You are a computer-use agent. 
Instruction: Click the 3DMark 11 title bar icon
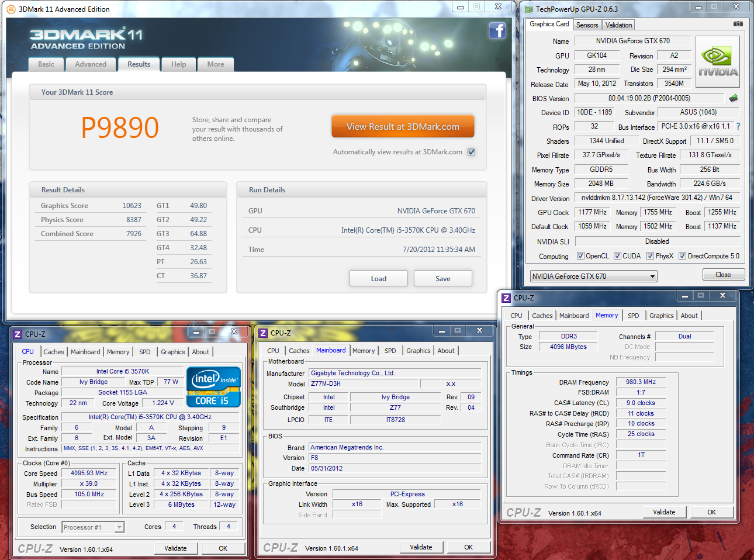click(11, 9)
